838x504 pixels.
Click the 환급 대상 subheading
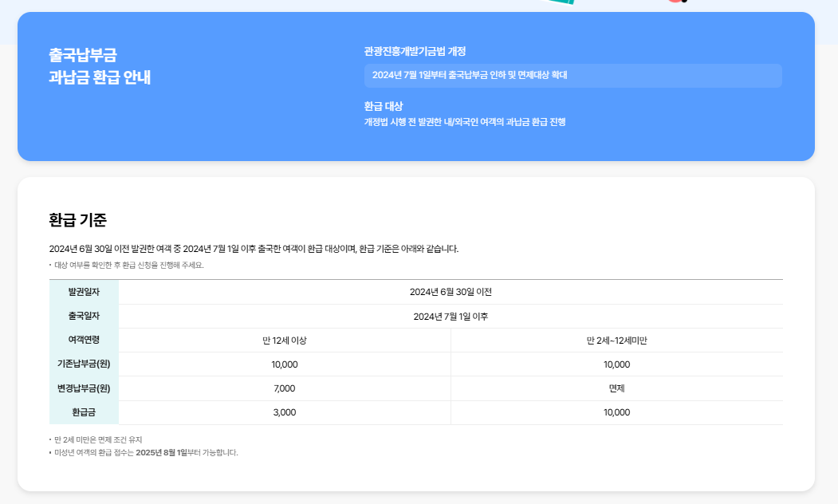(384, 106)
